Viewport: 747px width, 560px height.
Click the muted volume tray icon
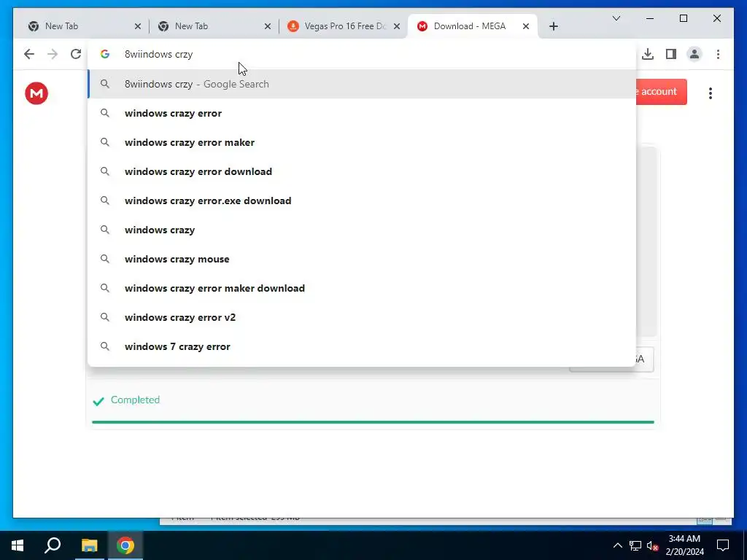(653, 545)
